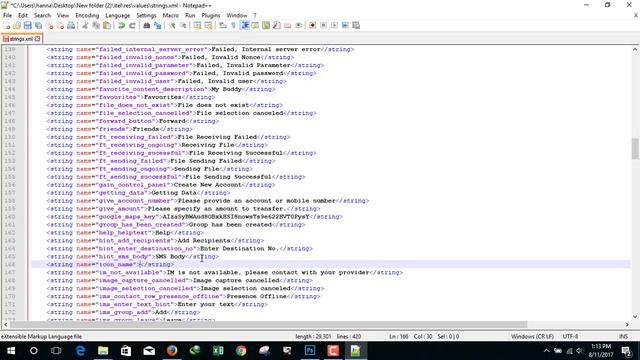This screenshot has height=360, width=640.
Task: Click the horizontal scrollbar right arrow
Action: [x=627, y=324]
